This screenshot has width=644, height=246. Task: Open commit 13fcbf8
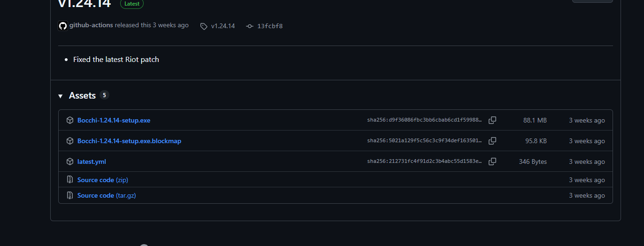(x=270, y=26)
